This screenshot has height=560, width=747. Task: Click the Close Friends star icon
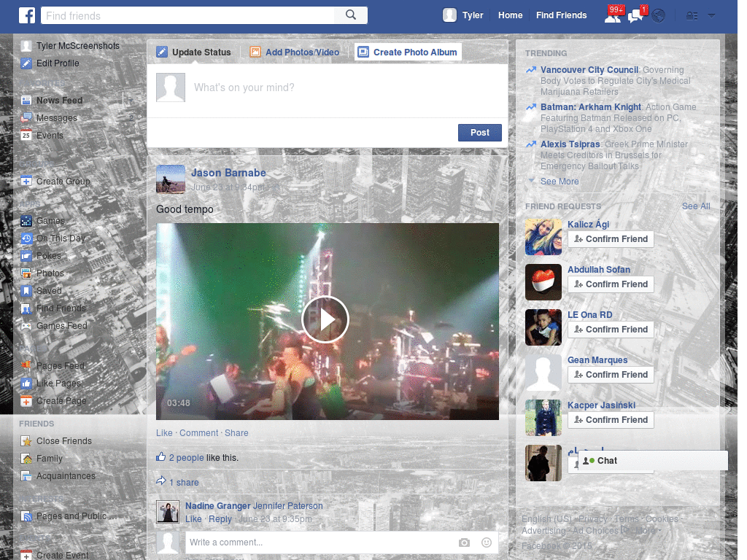pos(26,441)
